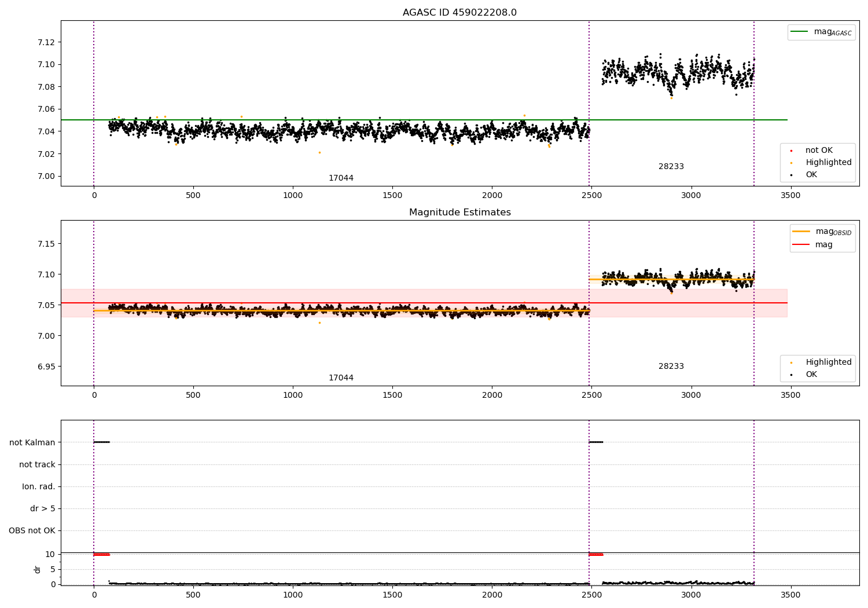Click obsid label 28233 in Magnitude Estimates plot
Screen dimensions: 868x608
pos(671,367)
